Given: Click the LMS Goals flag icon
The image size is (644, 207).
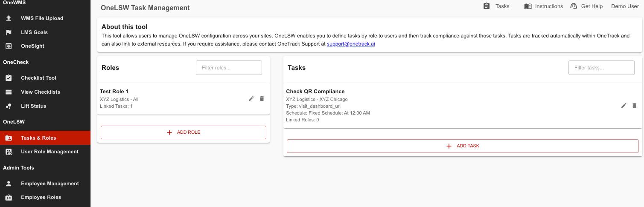Looking at the screenshot, I should tap(9, 32).
